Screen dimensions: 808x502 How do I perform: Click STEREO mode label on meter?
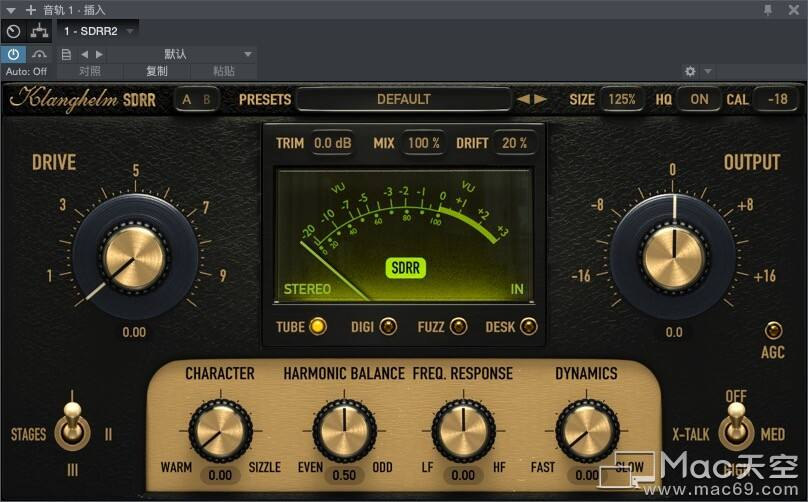(x=307, y=289)
